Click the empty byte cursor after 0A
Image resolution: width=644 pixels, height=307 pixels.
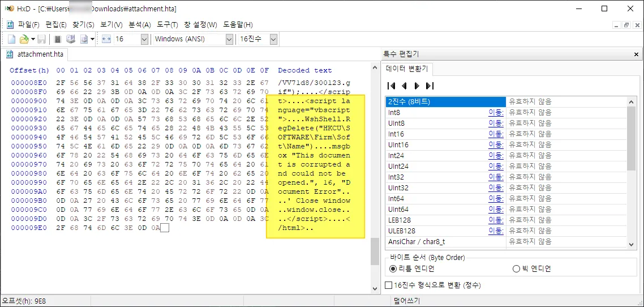point(164,228)
